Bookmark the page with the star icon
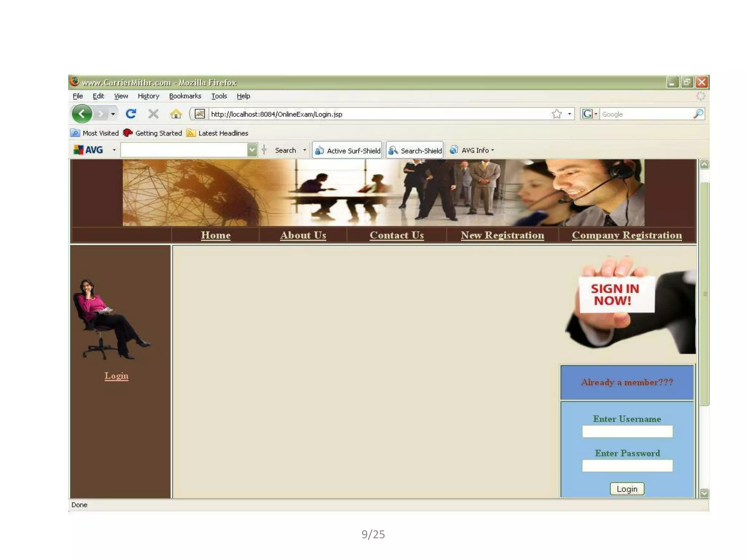Image resolution: width=747 pixels, height=560 pixels. point(557,114)
